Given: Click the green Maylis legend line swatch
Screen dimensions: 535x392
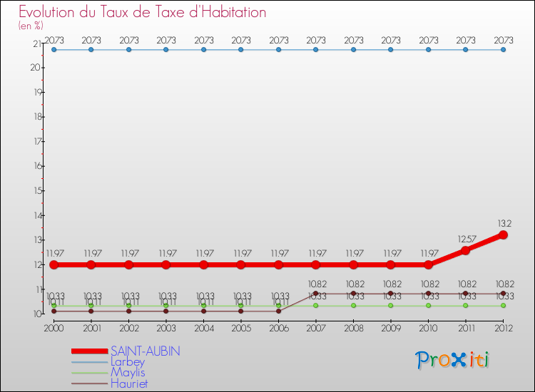Looking at the screenshot, I should (x=90, y=373).
